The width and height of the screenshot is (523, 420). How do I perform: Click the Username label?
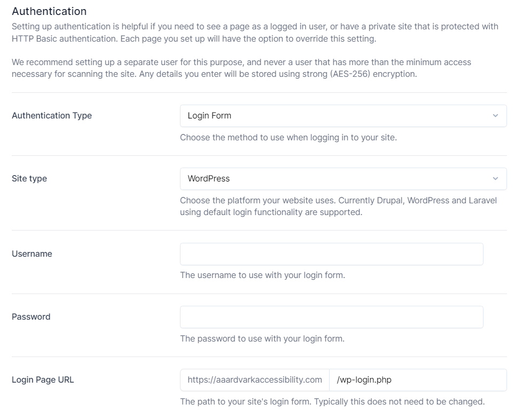pos(32,254)
